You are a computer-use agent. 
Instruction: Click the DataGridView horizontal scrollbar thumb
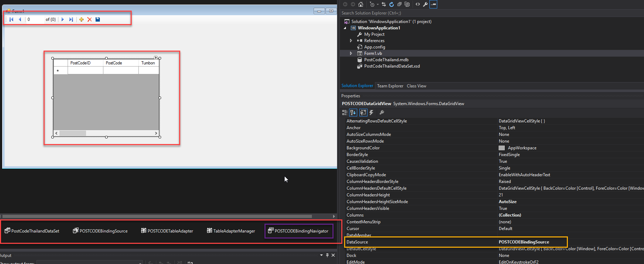[x=73, y=133]
